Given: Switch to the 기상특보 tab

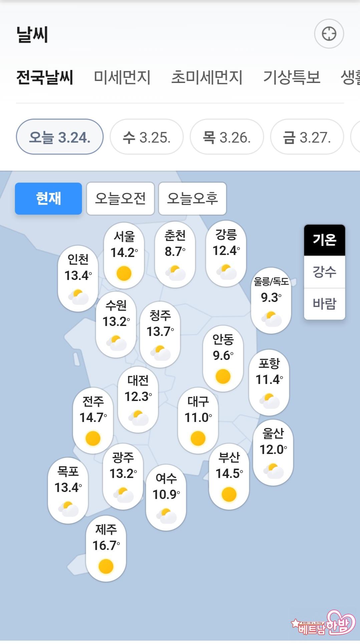Looking at the screenshot, I should click(292, 77).
